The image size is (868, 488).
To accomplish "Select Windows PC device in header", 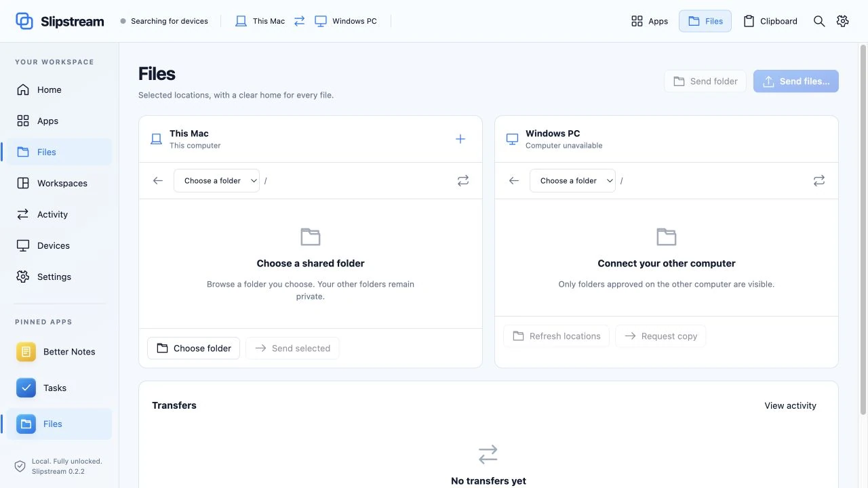I will tap(346, 21).
